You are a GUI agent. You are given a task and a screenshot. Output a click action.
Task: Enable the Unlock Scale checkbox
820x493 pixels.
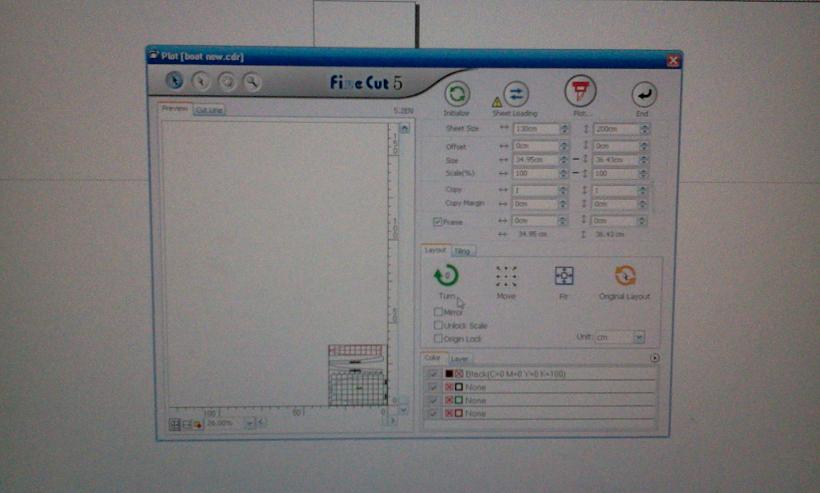[x=438, y=325]
